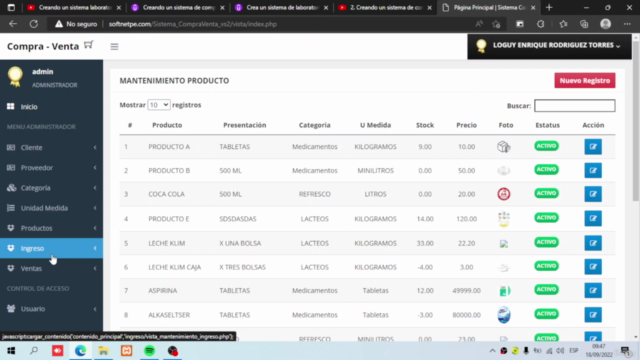Switch to 'Crea un sistema de laborato' tab

(x=281, y=7)
